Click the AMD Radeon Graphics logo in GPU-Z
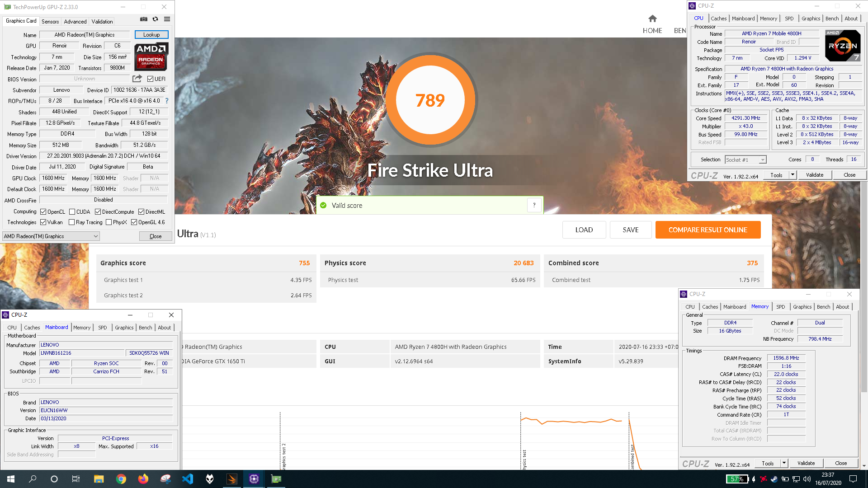868x488 pixels. pos(151,56)
